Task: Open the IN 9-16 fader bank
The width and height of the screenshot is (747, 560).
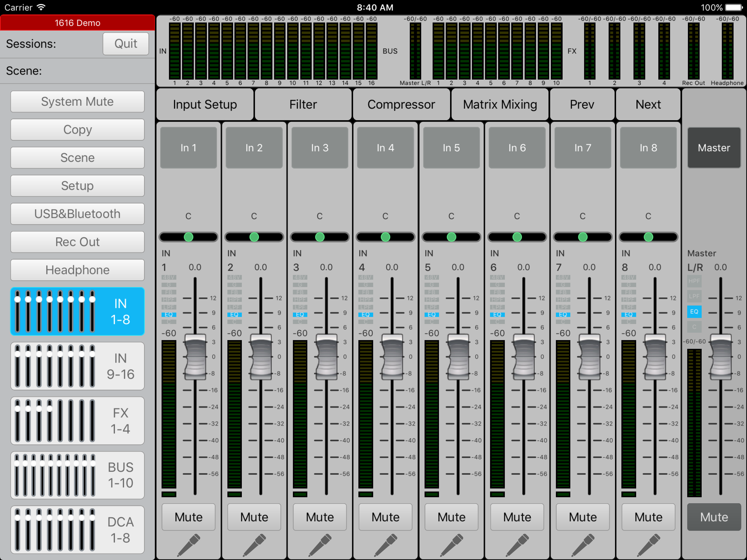Action: tap(77, 366)
